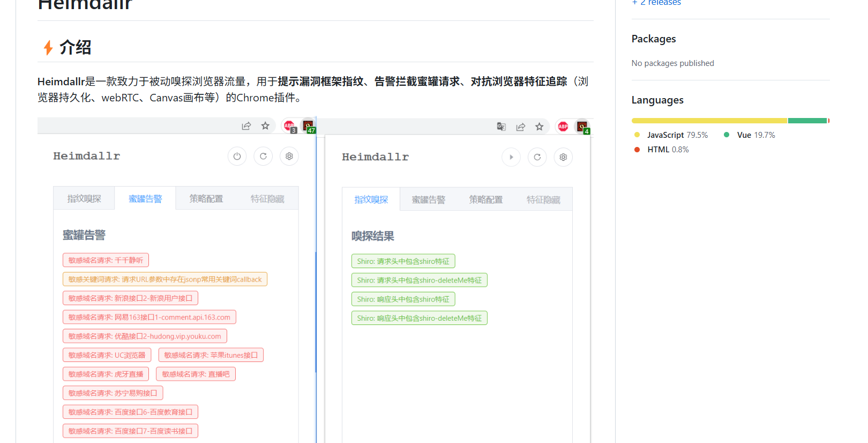Open the settings gear in left Heimdallr panel
This screenshot has height=443, width=868.
coord(289,157)
